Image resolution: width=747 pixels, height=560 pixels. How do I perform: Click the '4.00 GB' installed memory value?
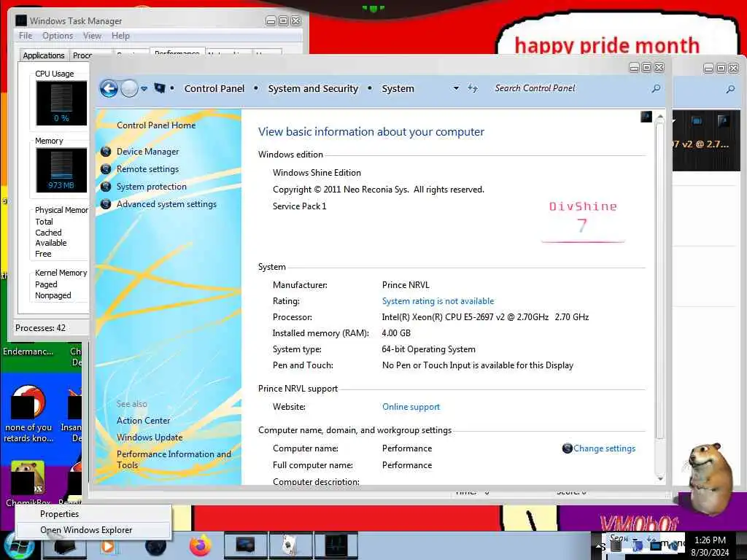[396, 332]
